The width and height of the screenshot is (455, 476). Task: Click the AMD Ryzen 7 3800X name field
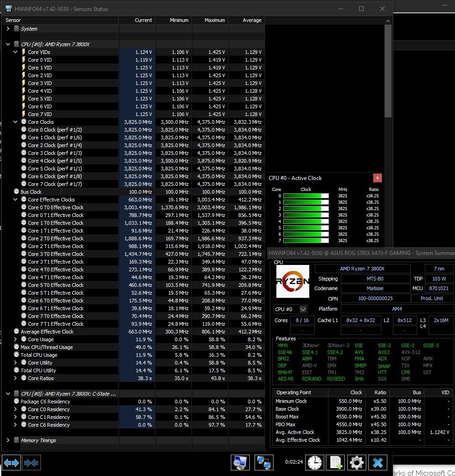click(362, 269)
